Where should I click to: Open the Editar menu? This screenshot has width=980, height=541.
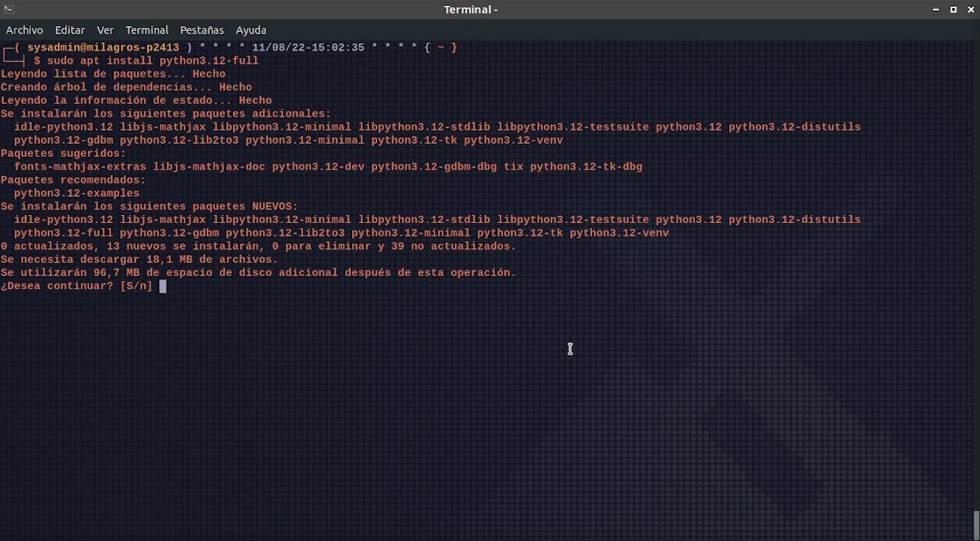click(x=69, y=29)
